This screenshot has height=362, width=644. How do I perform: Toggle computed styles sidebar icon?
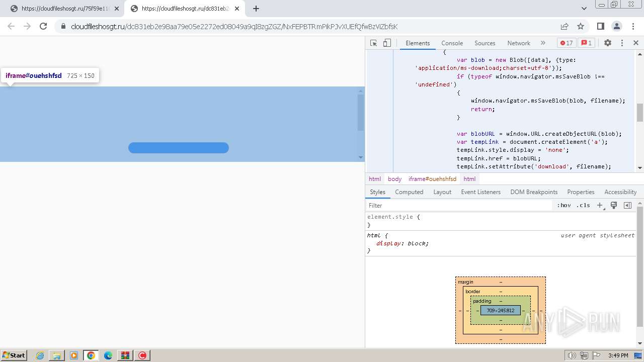pyautogui.click(x=627, y=206)
